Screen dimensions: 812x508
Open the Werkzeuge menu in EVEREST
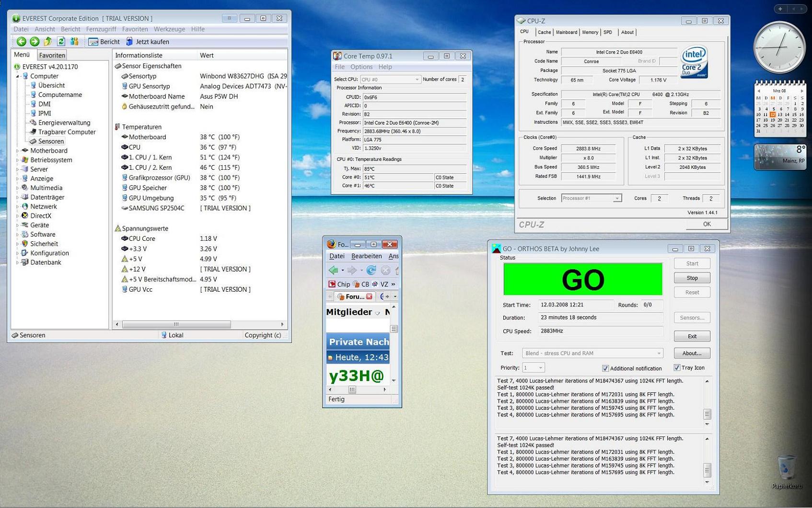pyautogui.click(x=169, y=29)
